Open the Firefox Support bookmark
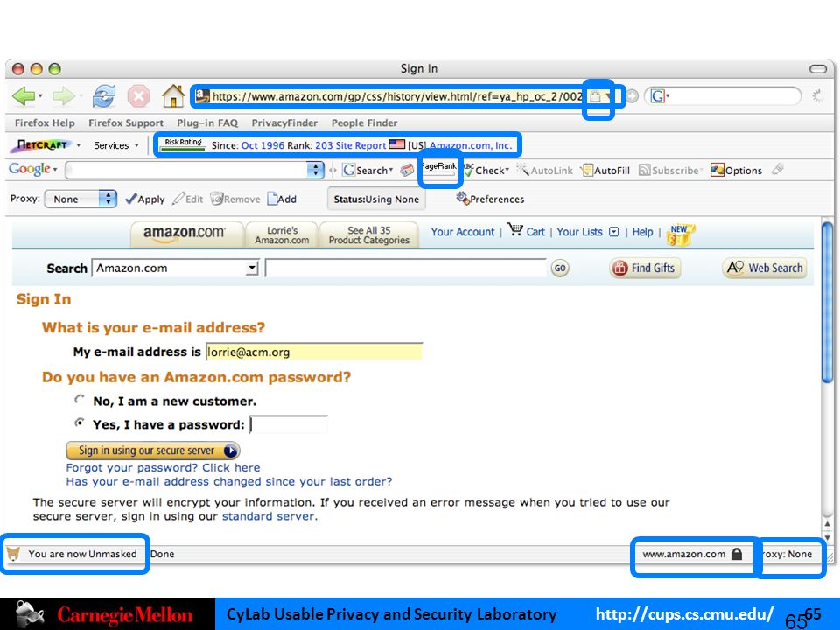The width and height of the screenshot is (840, 630). point(126,122)
